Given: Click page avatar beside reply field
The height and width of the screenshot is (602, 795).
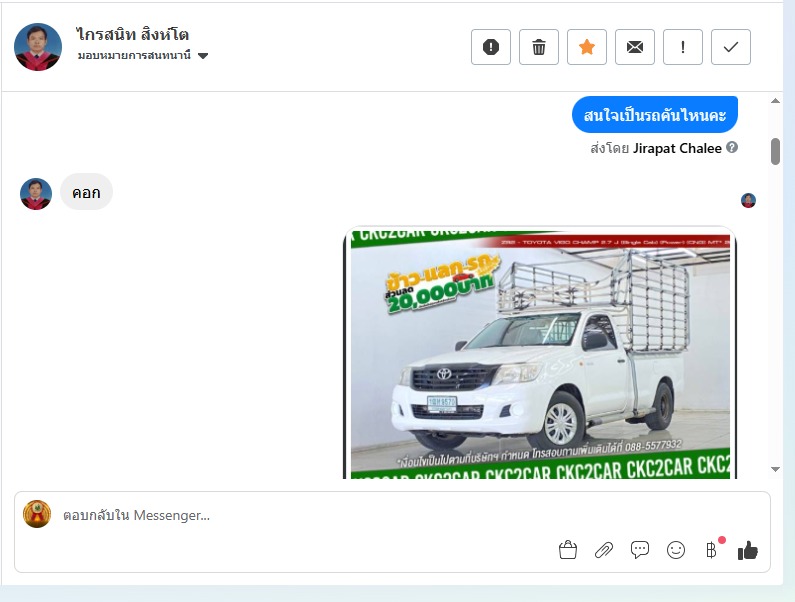Looking at the screenshot, I should (37, 514).
